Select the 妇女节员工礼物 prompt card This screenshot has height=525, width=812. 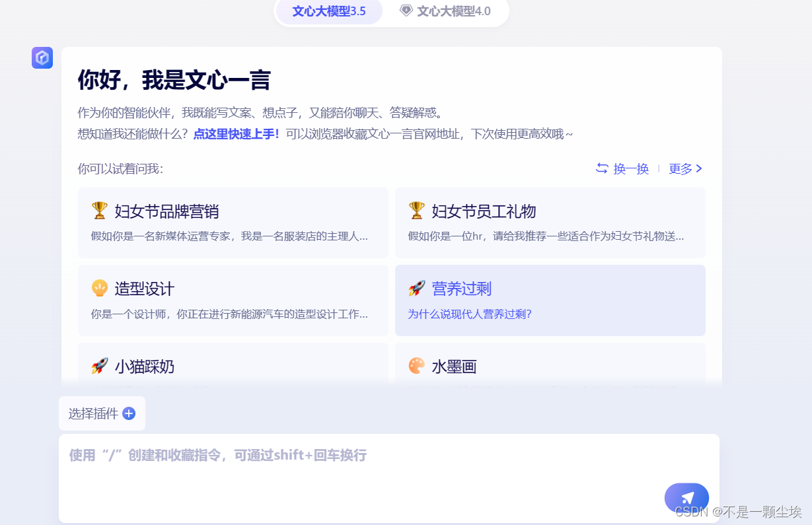(550, 223)
